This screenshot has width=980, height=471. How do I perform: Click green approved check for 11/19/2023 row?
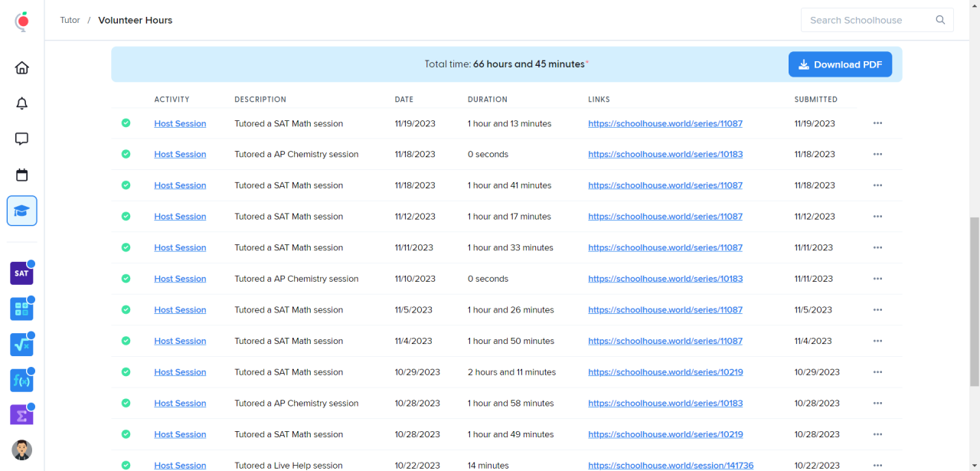[x=126, y=123]
